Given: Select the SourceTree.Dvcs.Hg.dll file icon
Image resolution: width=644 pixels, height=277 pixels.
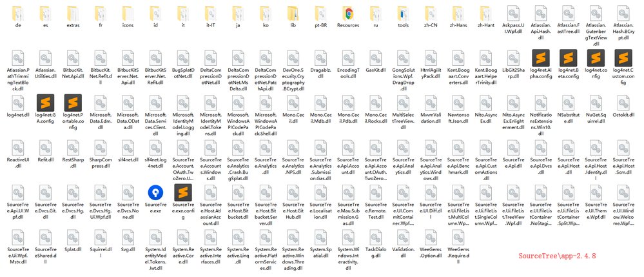Looking at the screenshot, I should point(73,192).
